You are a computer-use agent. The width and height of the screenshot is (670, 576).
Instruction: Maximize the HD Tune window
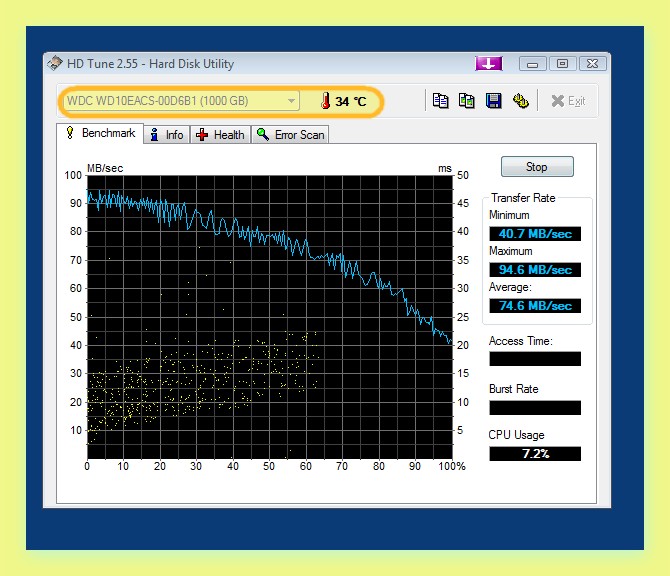562,64
